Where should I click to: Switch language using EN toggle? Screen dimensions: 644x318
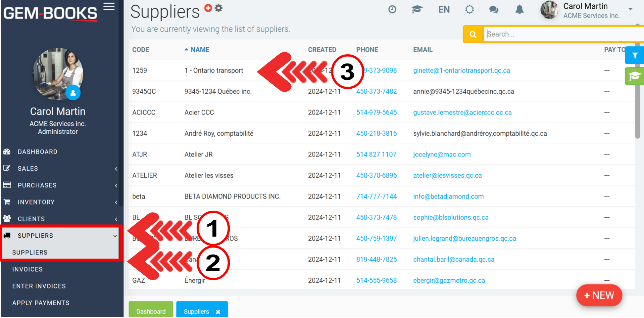(x=444, y=10)
